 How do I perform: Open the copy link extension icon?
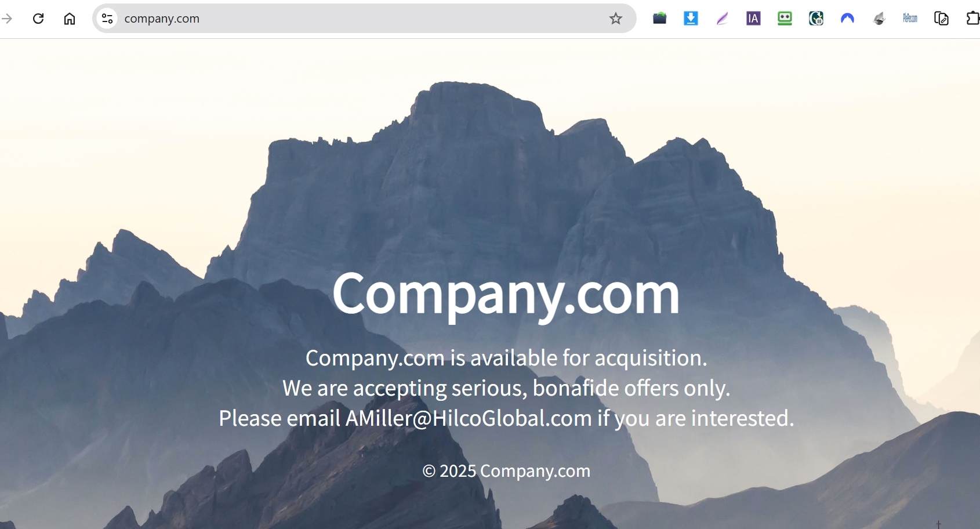(942, 19)
